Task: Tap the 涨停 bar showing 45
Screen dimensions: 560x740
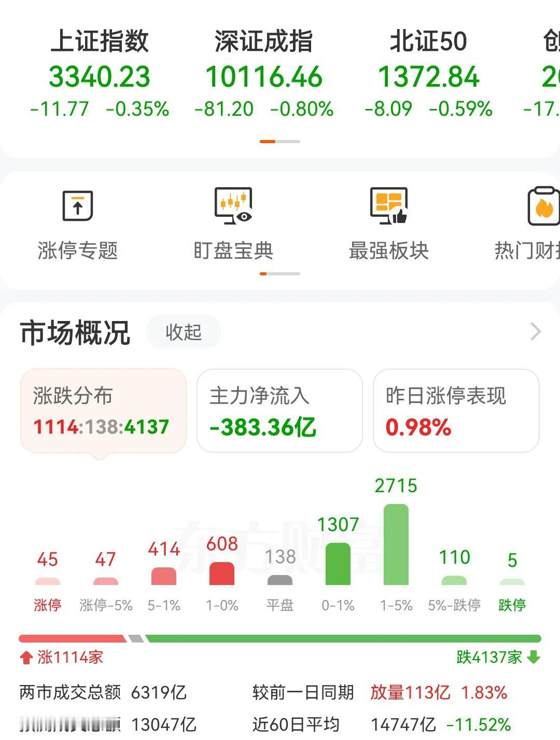Action: click(48, 581)
